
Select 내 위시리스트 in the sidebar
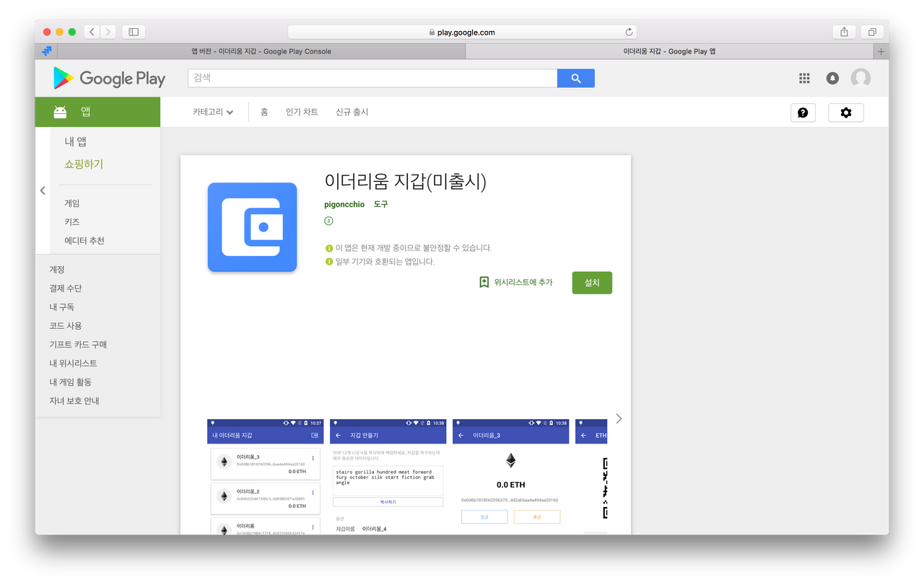72,363
